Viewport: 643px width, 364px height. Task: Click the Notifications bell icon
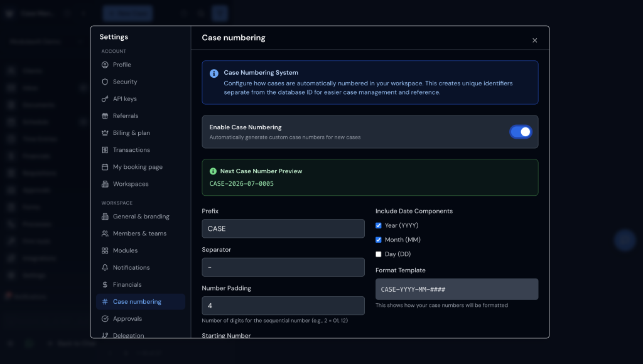[x=105, y=267]
